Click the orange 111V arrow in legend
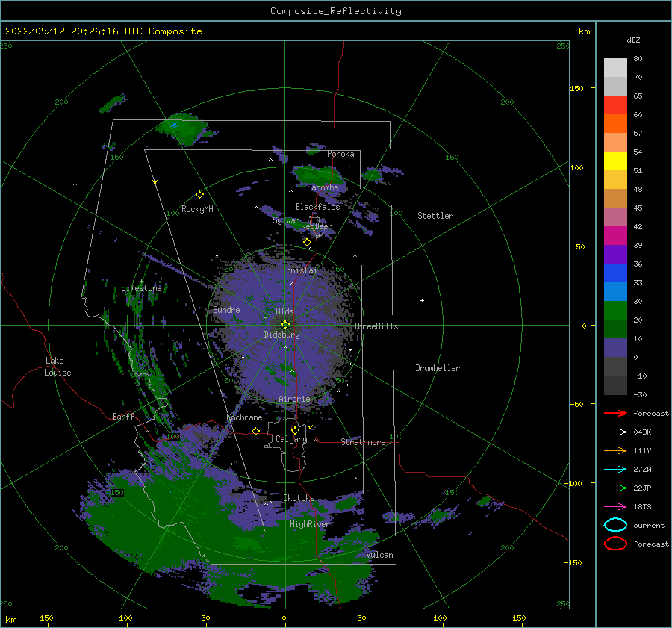Screen dimensions: 672x628 [615, 450]
